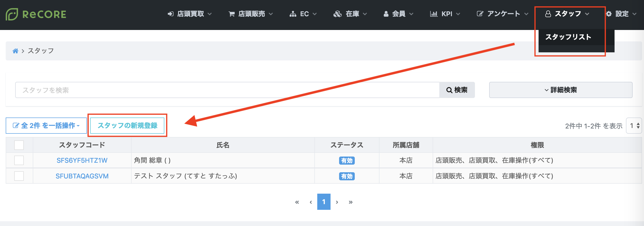Jump to first page with « button

pos(297,202)
